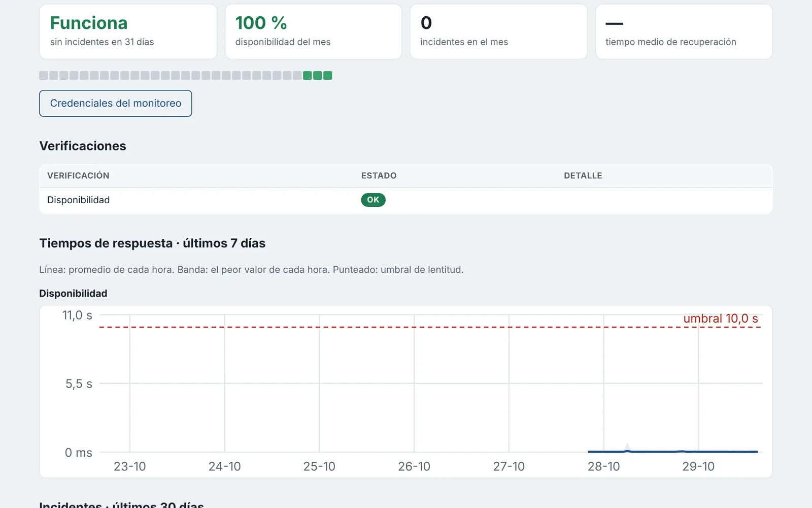Screen dimensions: 812x508
Task: Click the 'Verificaciones' section heading
Action: pyautogui.click(x=83, y=146)
